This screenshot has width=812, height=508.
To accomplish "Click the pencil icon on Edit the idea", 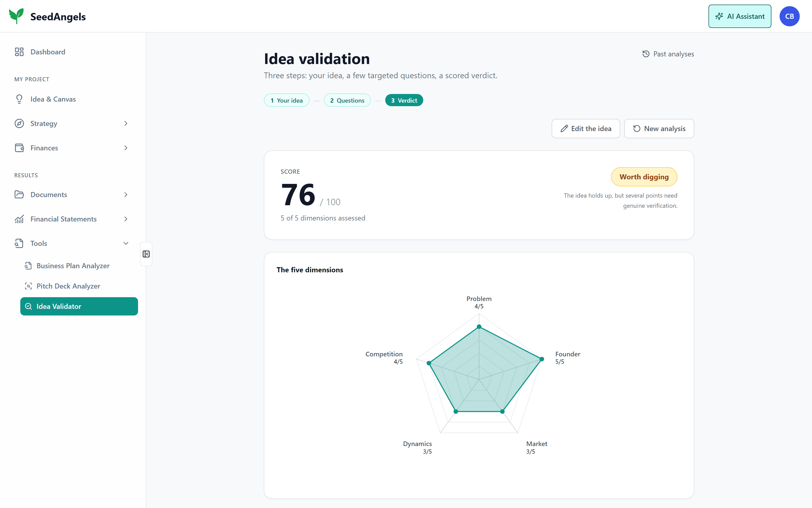I will click(x=564, y=129).
